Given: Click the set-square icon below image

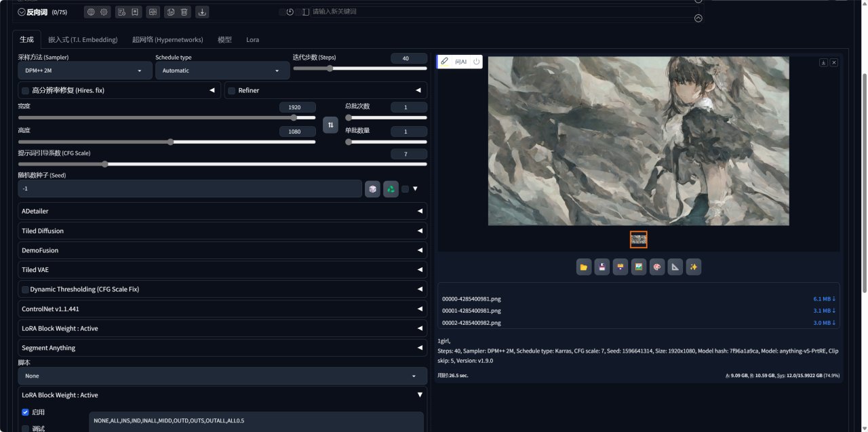Looking at the screenshot, I should point(675,267).
